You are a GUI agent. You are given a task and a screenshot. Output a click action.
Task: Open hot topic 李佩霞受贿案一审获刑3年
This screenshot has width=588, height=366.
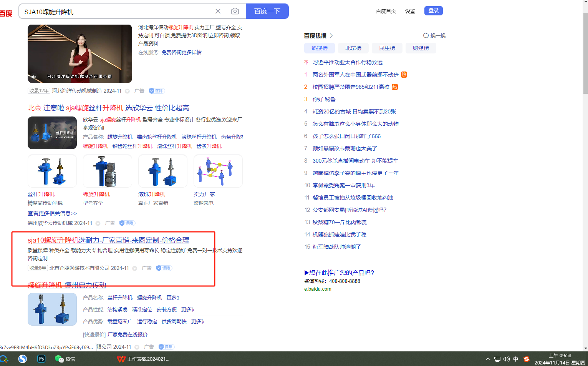344,185
